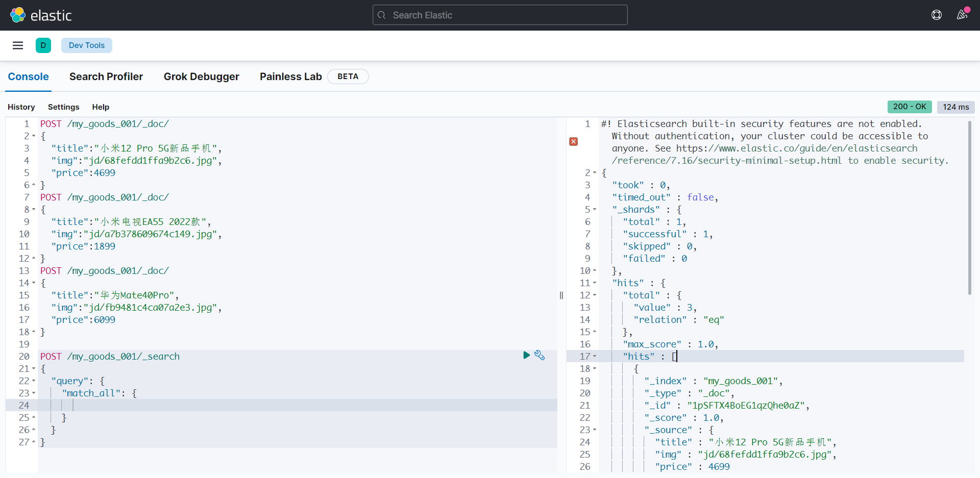Open the hamburger navigation menu
This screenshot has width=980, height=478.
coord(18,45)
